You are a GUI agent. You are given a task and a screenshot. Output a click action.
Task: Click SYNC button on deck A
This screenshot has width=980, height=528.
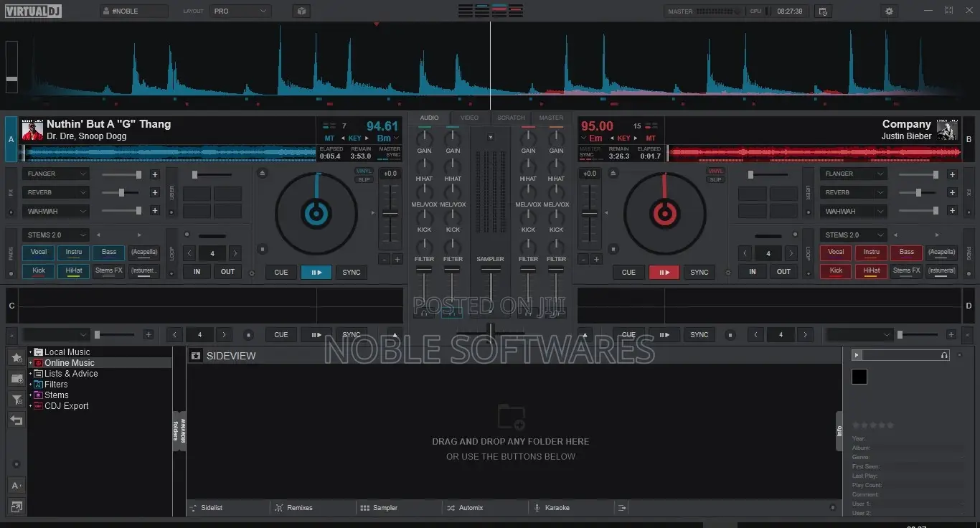352,273
